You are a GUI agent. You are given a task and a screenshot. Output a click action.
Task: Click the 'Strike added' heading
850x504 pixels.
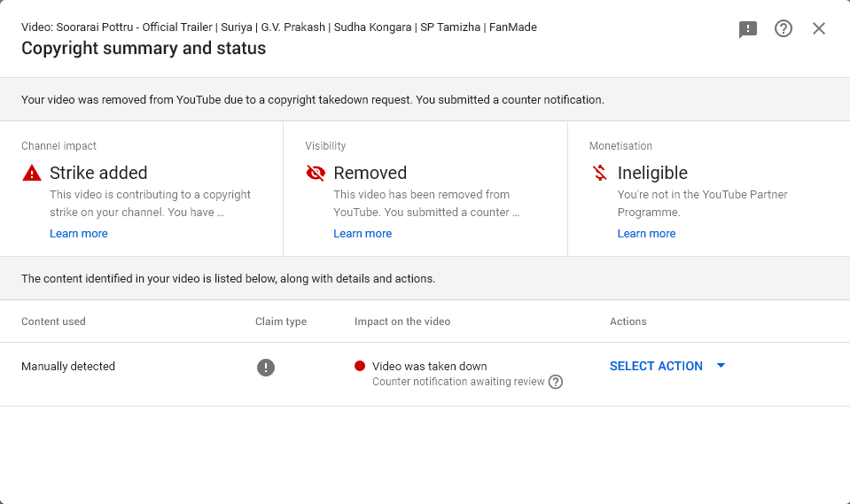click(98, 173)
